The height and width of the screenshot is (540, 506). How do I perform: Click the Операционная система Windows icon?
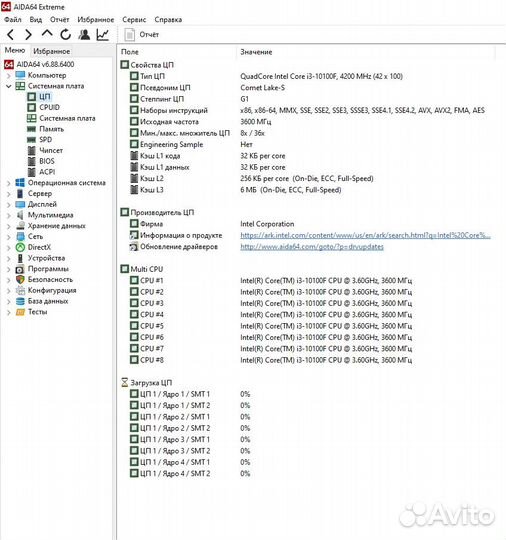point(20,183)
